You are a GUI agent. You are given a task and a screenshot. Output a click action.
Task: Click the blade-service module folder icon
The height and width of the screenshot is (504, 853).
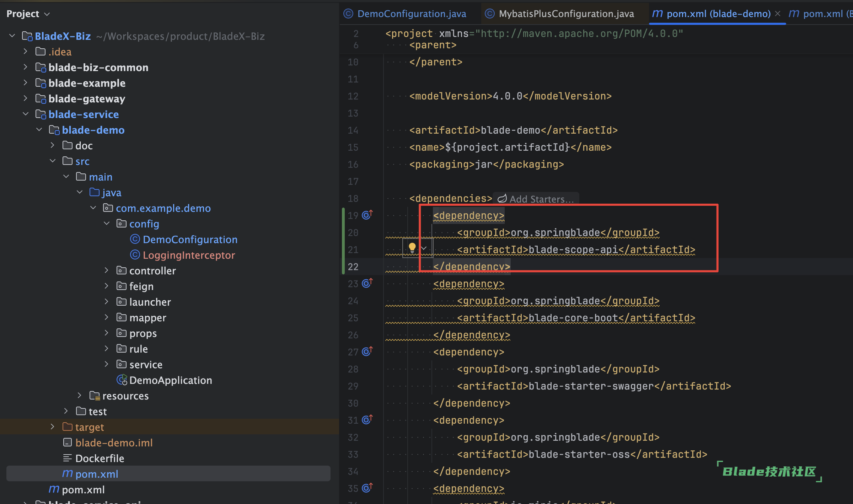tap(41, 114)
